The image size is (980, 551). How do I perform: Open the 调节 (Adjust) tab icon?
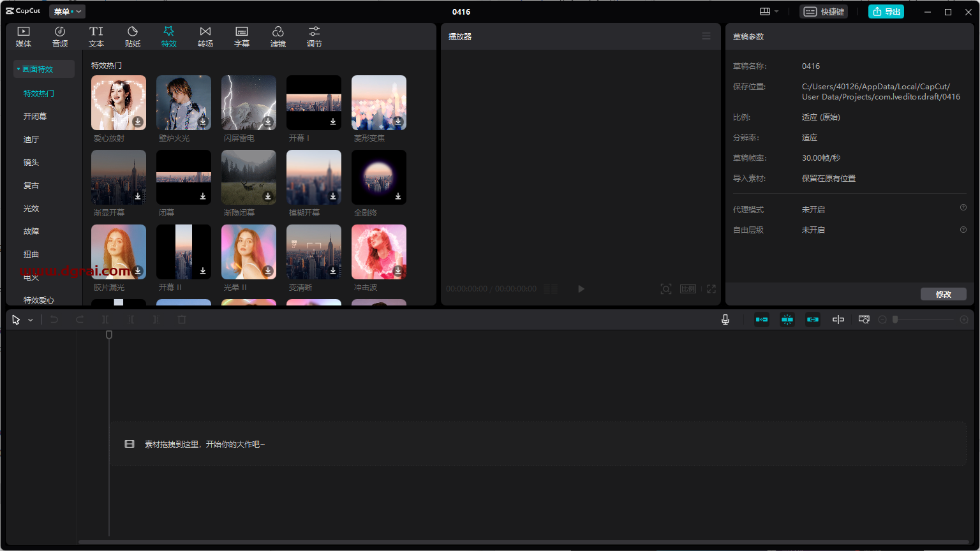315,31
